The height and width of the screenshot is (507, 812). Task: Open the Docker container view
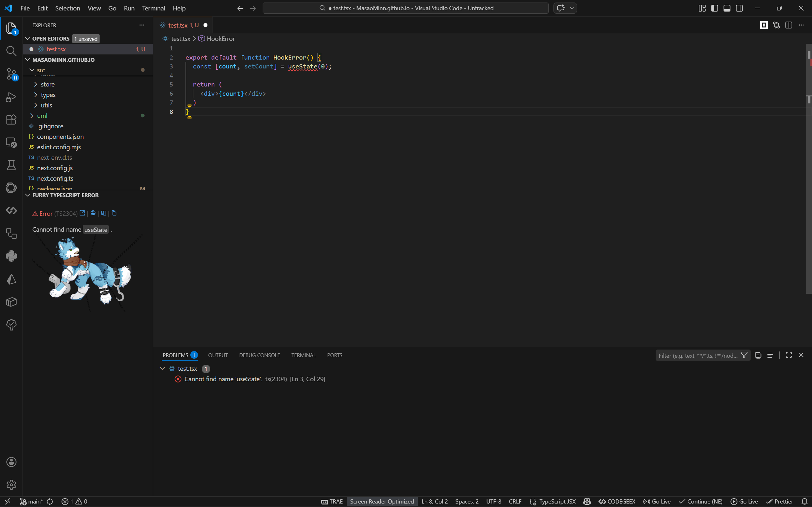click(11, 301)
